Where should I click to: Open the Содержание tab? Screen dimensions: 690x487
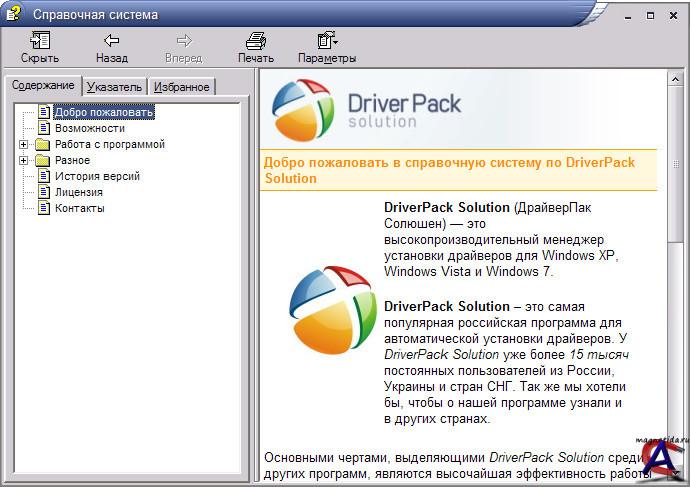pos(43,85)
